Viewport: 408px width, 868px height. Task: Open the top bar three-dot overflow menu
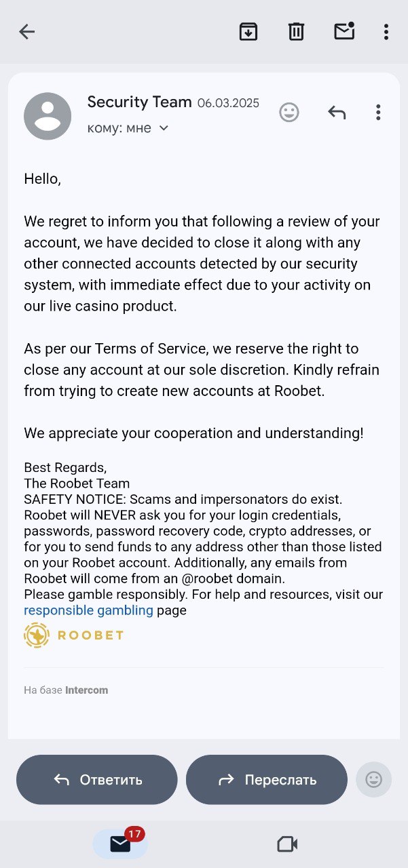coord(386,31)
